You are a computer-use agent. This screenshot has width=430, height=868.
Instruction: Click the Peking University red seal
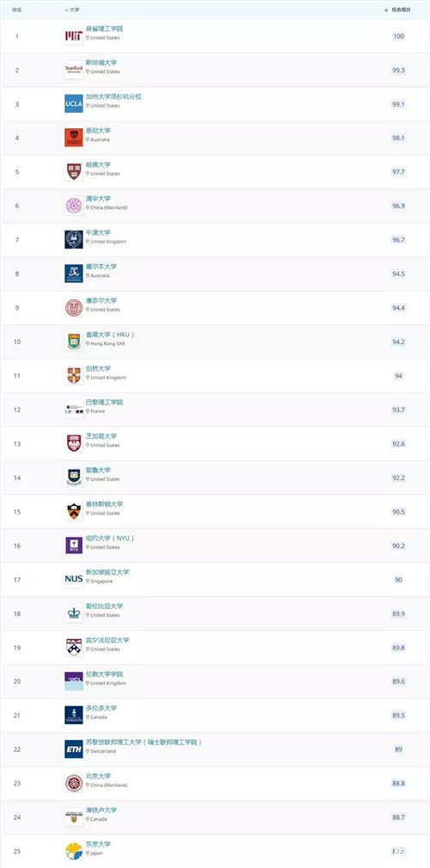click(74, 783)
